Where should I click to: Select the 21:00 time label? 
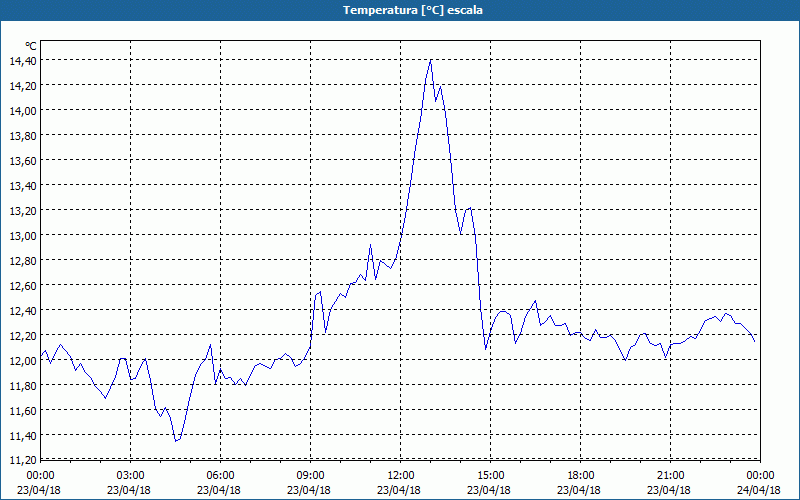coord(670,476)
